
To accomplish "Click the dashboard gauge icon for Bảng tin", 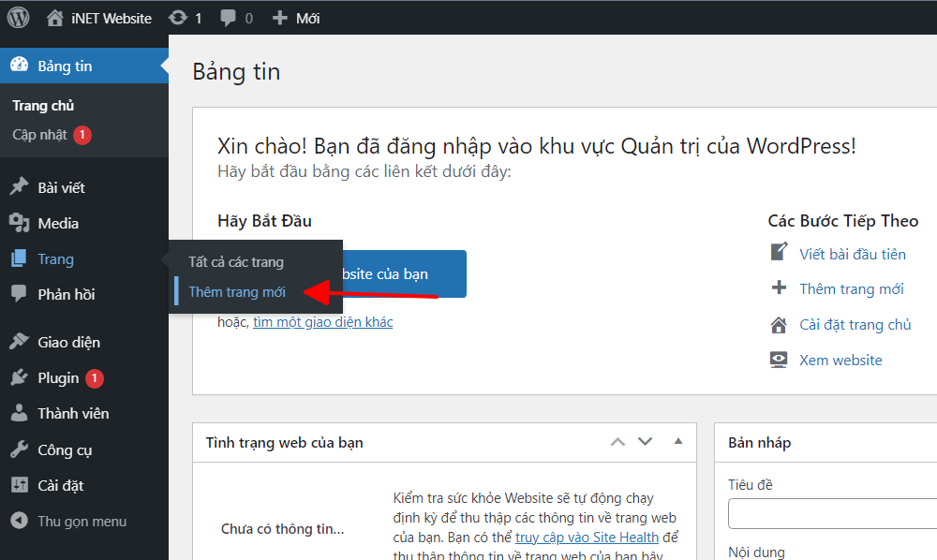I will pyautogui.click(x=19, y=65).
